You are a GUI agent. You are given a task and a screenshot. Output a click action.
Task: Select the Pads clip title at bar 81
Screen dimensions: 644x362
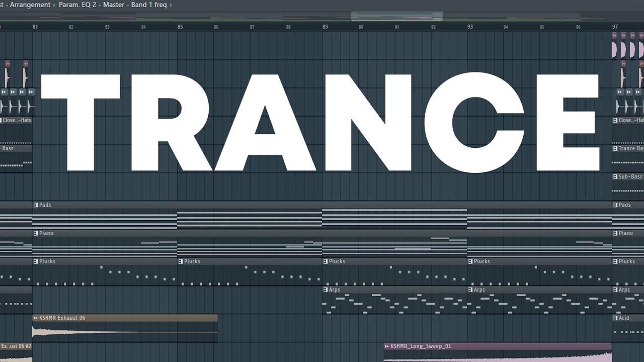click(45, 205)
